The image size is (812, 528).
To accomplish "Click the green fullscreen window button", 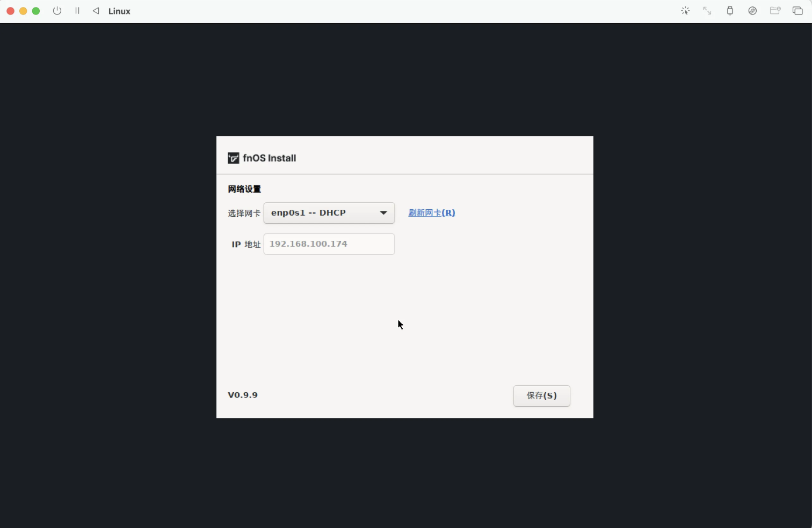I will [36, 11].
